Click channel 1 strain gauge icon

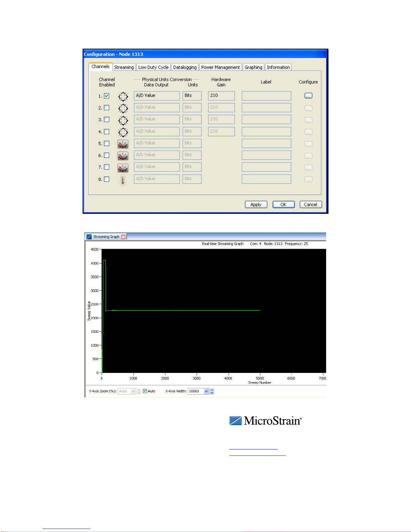[123, 97]
